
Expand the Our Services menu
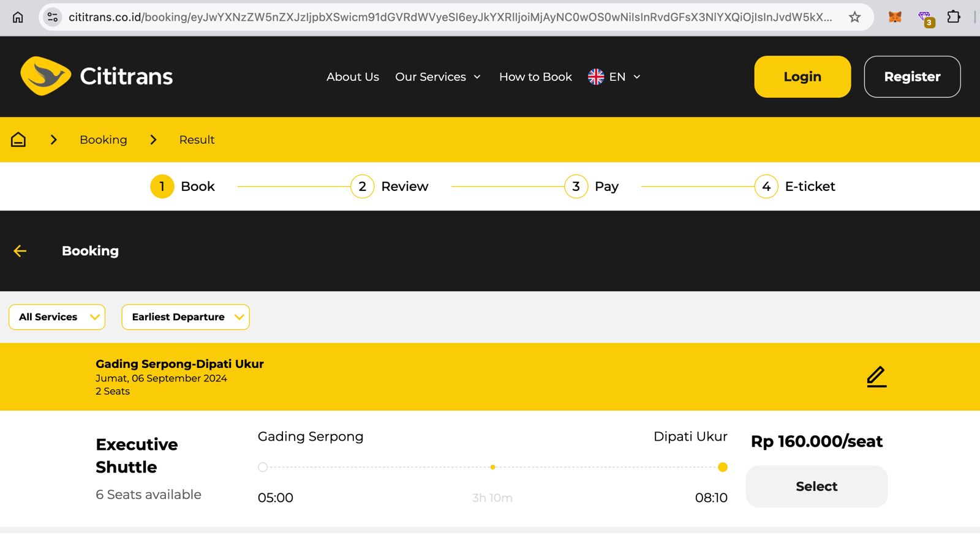(x=437, y=77)
